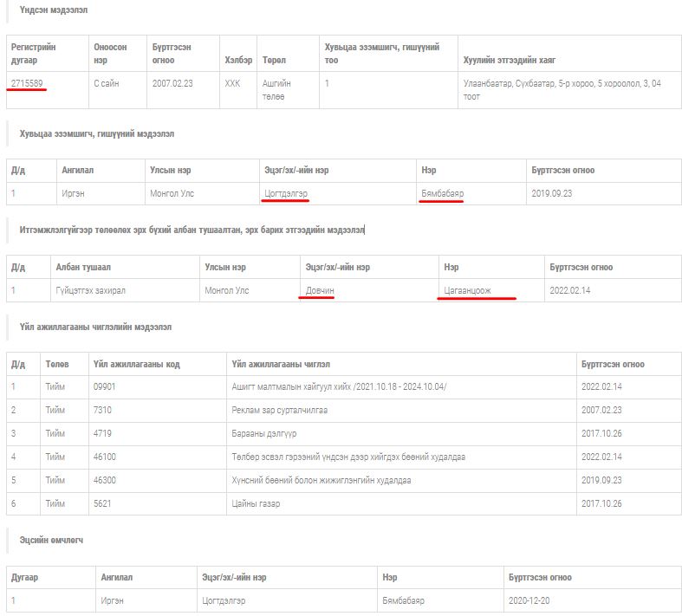Click the underlined surname Довчин
This screenshot has height=616, width=682.
pyautogui.click(x=319, y=290)
